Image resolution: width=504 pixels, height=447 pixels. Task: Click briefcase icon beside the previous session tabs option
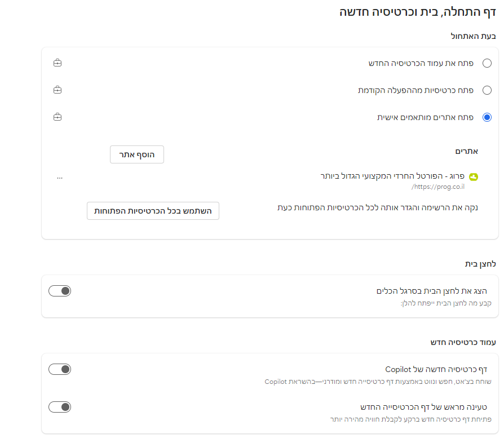[58, 90]
